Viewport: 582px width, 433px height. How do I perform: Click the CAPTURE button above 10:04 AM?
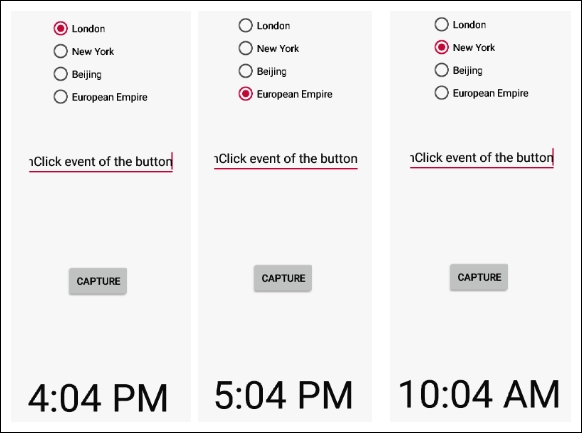(x=479, y=277)
